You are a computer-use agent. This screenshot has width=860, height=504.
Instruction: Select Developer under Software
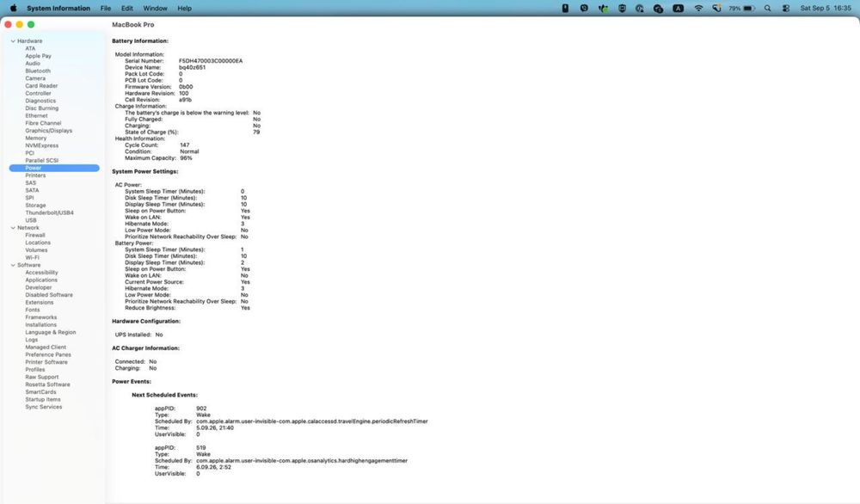point(39,287)
